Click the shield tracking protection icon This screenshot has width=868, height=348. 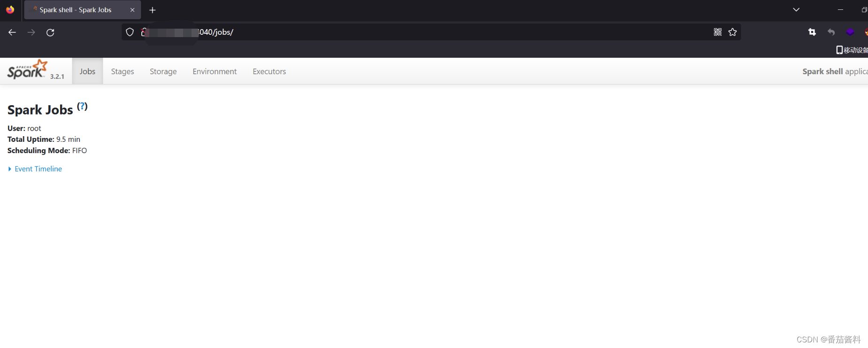(130, 32)
